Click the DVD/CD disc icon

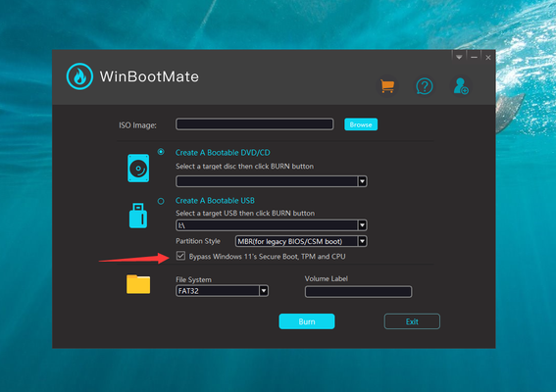138,168
